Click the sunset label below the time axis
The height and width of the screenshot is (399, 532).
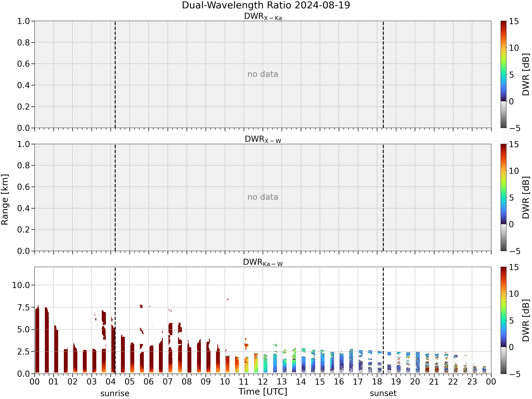pyautogui.click(x=383, y=394)
